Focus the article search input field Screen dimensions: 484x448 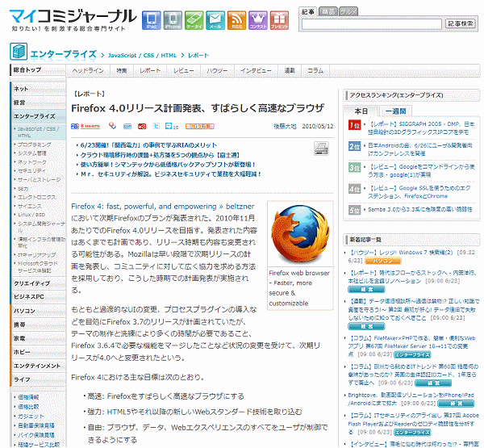tap(372, 24)
